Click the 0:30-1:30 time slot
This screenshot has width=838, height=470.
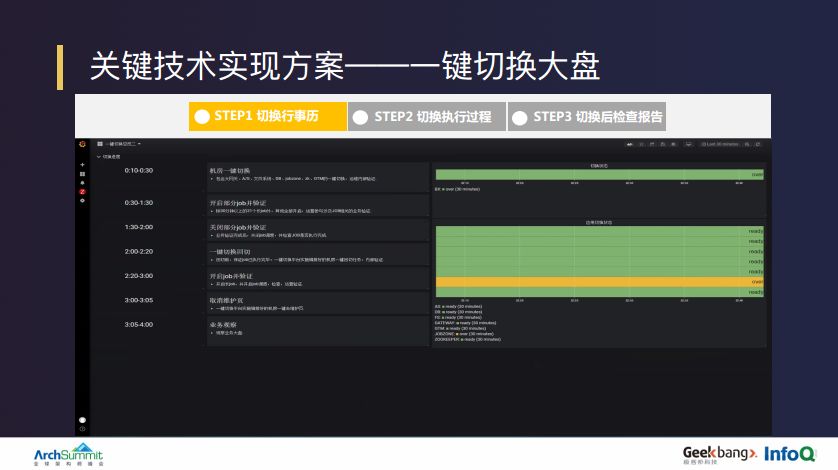pos(139,203)
